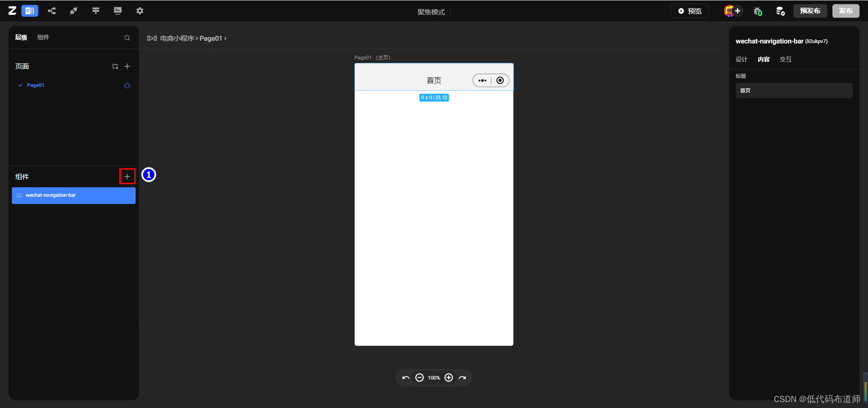Zoom in the canvas with plus button
Image resolution: width=868 pixels, height=408 pixels.
448,378
